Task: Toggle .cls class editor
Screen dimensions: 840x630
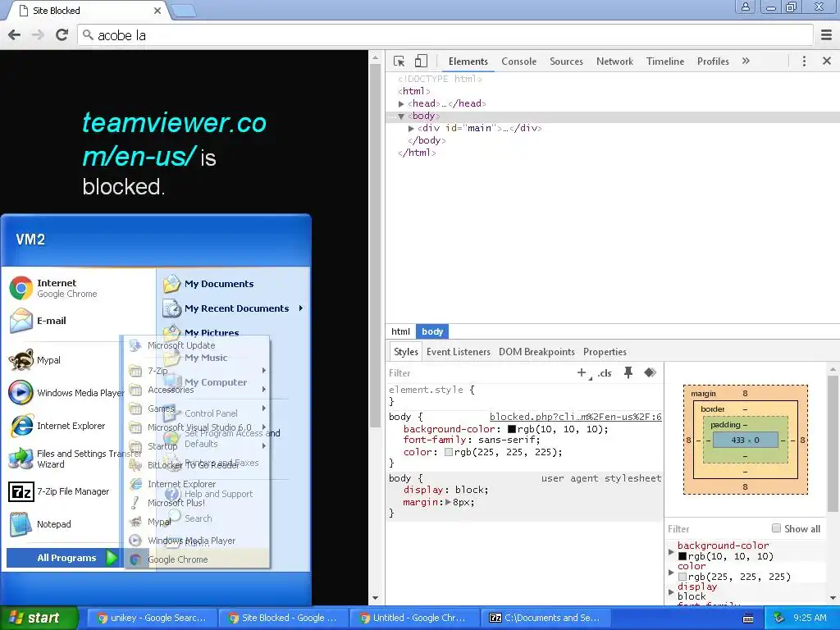Action: coord(605,373)
